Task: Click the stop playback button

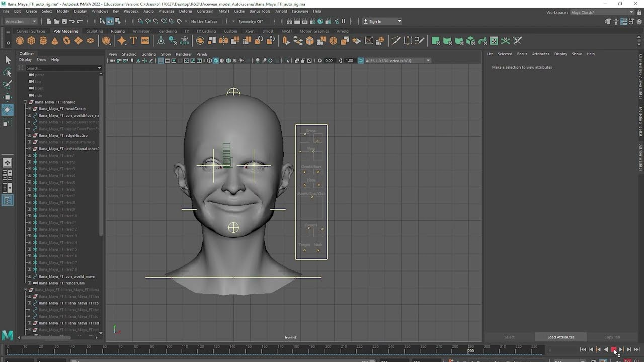Action: (613, 349)
